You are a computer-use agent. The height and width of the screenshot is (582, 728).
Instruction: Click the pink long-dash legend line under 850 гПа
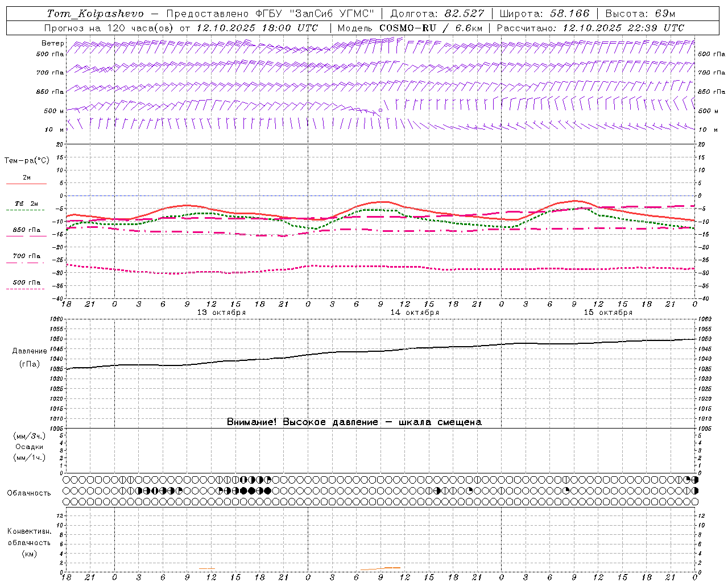26,236
